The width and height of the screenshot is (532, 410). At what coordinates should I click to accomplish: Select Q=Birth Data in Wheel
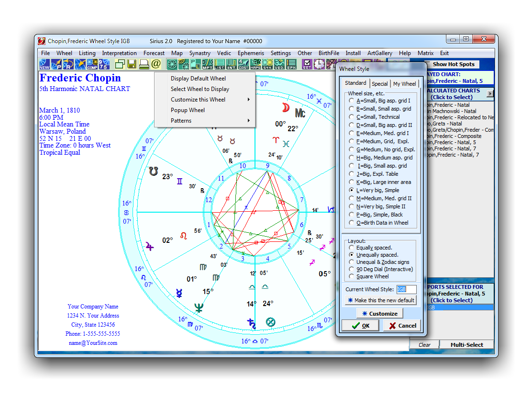[x=379, y=223]
